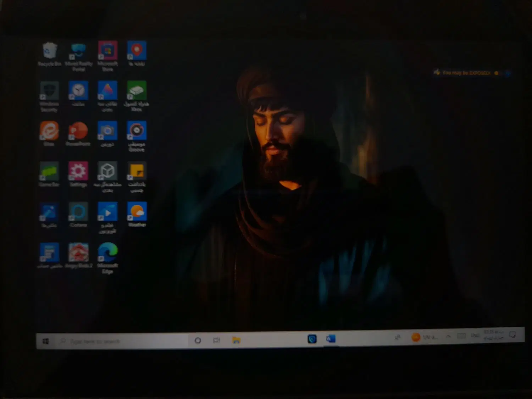Open the touch keyboard from the tray
Image resolution: width=532 pixels, height=399 pixels.
tap(461, 336)
